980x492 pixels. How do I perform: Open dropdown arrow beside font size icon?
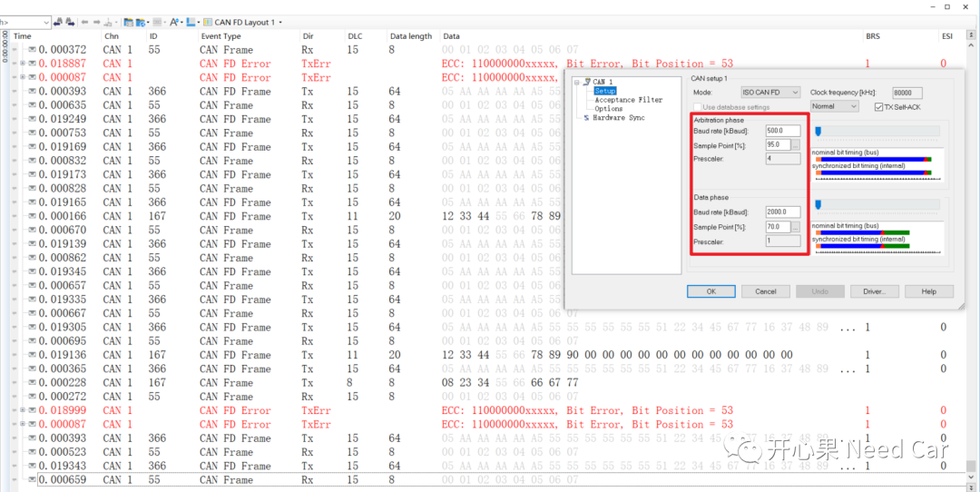pyautogui.click(x=181, y=23)
